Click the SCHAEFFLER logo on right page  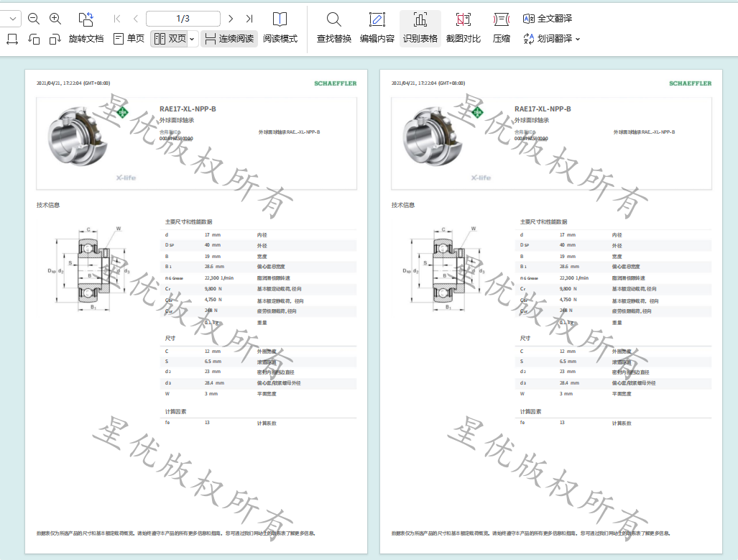(x=691, y=83)
